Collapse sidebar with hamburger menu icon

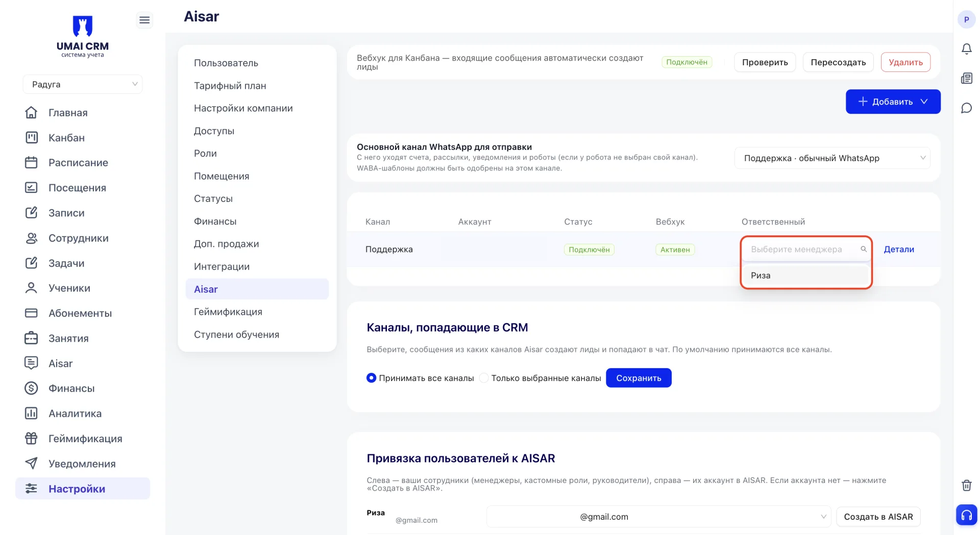(x=144, y=20)
